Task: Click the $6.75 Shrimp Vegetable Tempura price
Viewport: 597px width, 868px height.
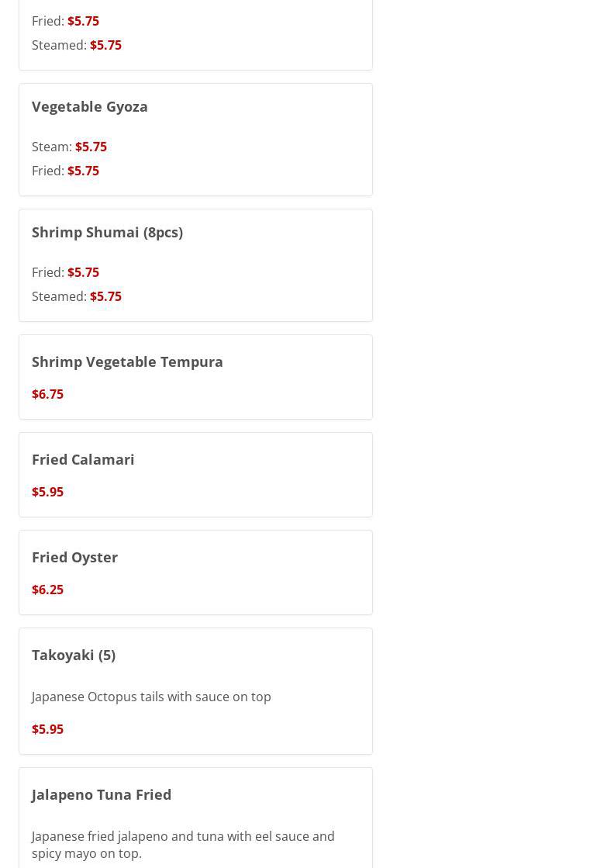Action: [x=47, y=394]
